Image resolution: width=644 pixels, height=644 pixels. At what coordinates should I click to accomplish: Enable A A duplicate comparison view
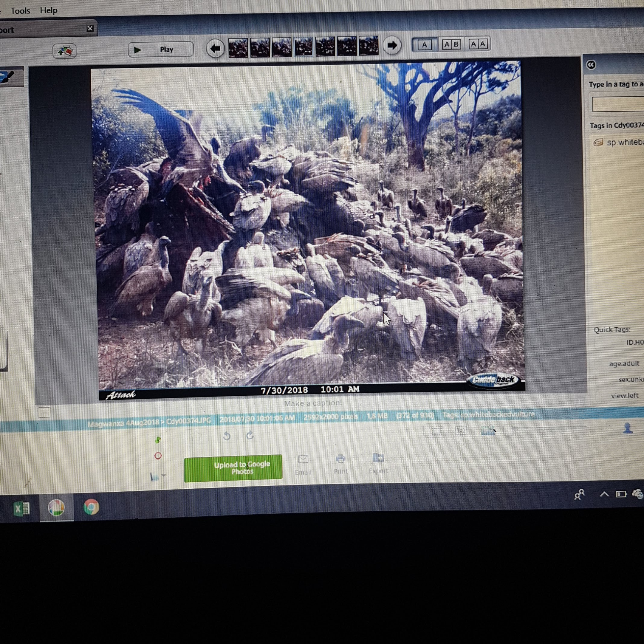click(478, 44)
